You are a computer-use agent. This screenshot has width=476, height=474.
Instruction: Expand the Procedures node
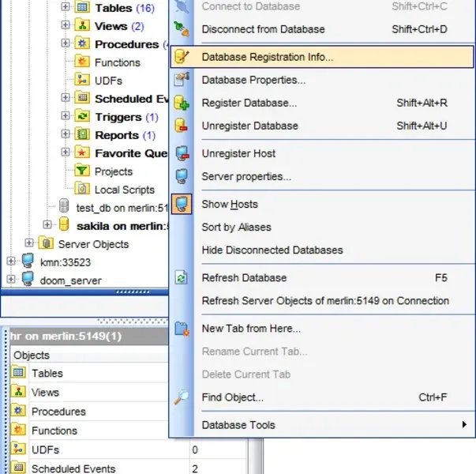(66, 43)
